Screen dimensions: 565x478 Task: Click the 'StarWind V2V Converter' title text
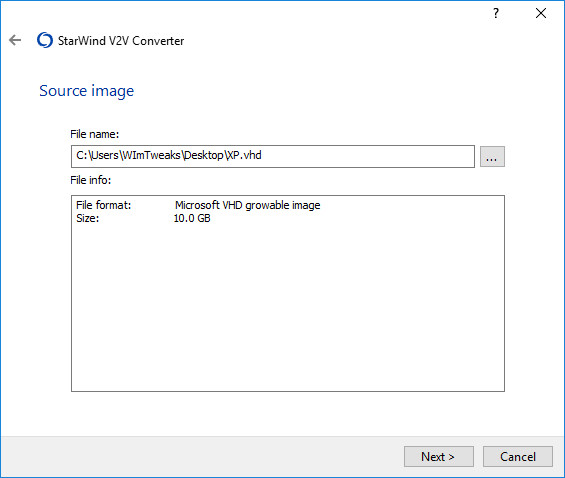121,41
